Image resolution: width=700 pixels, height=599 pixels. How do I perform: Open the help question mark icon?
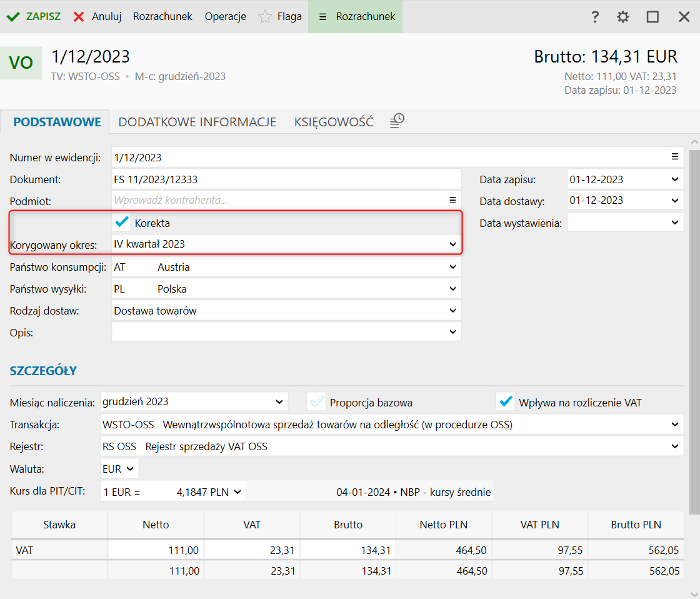click(596, 17)
